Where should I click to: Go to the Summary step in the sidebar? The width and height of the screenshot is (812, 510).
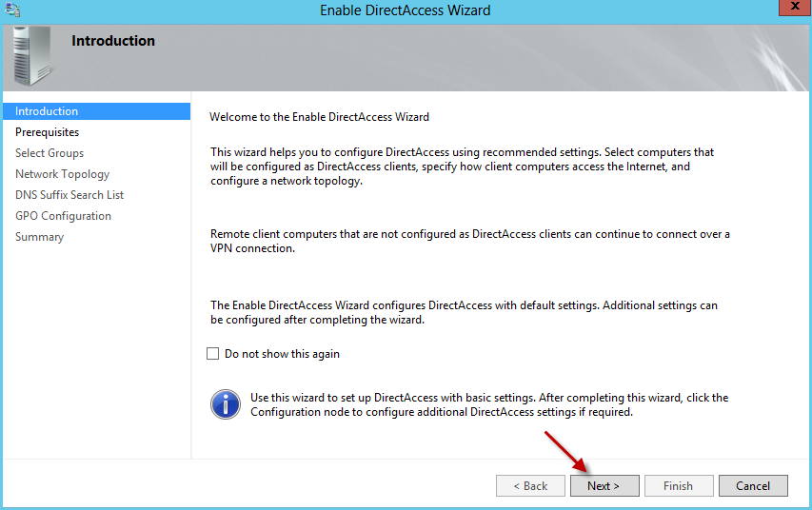40,237
